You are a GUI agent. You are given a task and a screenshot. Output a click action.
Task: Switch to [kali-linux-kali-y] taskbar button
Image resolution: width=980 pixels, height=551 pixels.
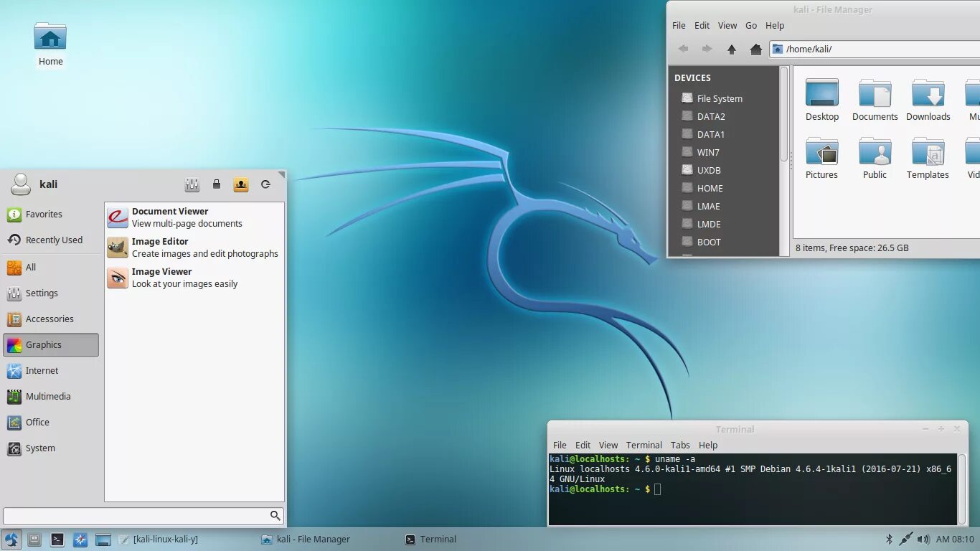(158, 540)
